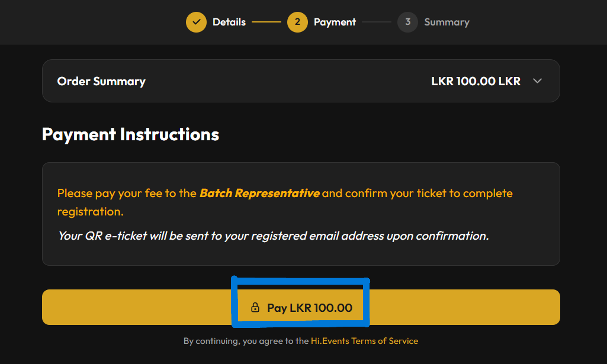Screen dimensions: 607x364
Task: Click the Summary step number 3 circle
Action: pyautogui.click(x=407, y=22)
